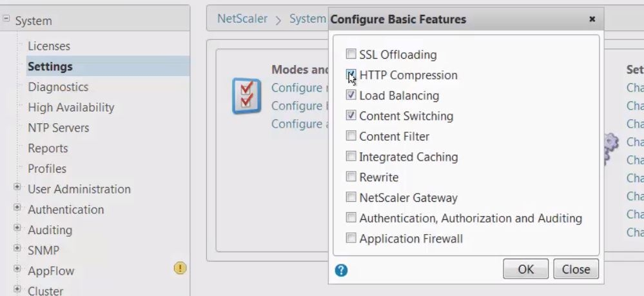Click the Close button in the dialog
This screenshot has height=296, width=644.
pyautogui.click(x=576, y=269)
